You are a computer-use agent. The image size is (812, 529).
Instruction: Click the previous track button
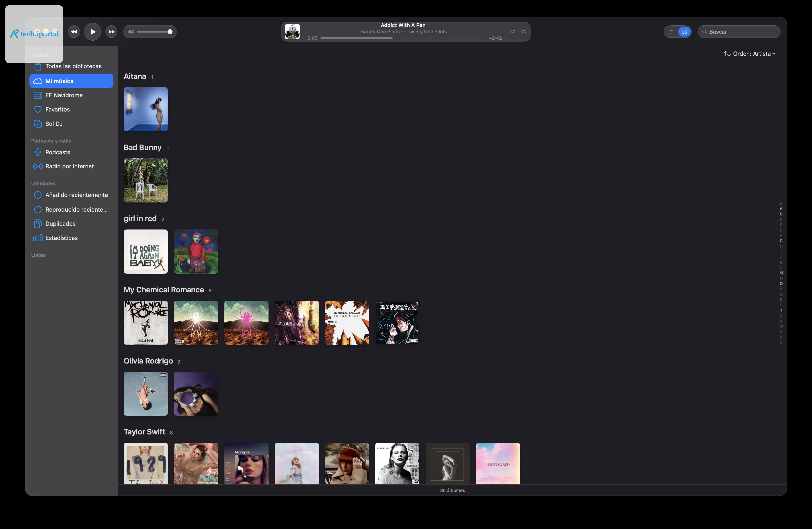click(74, 32)
